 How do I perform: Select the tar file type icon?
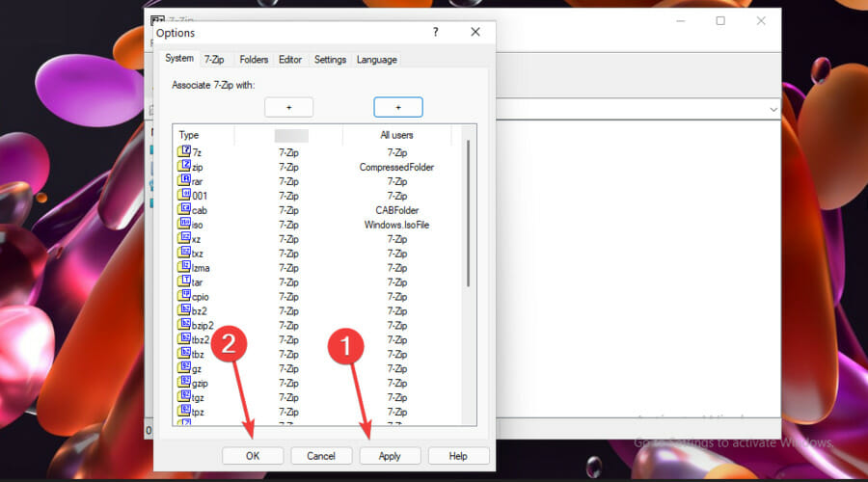[184, 281]
